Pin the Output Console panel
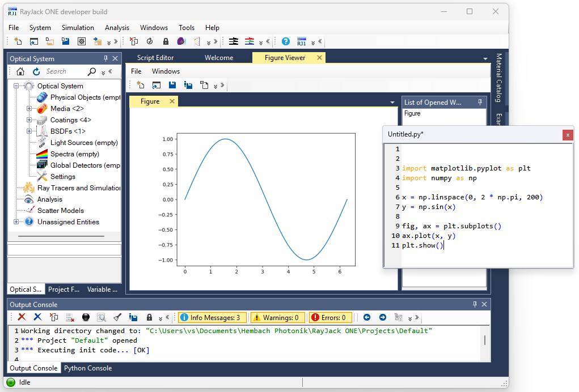The height and width of the screenshot is (392, 579). pos(475,304)
